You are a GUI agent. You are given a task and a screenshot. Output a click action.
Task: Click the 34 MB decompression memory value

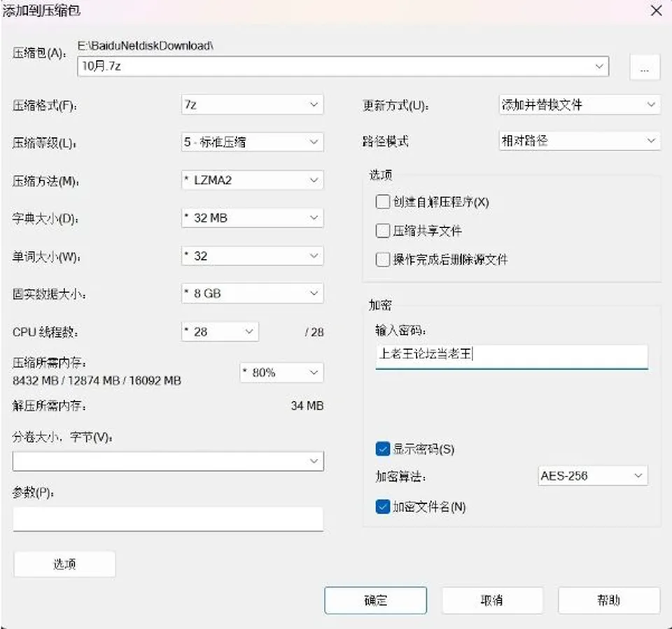point(307,405)
